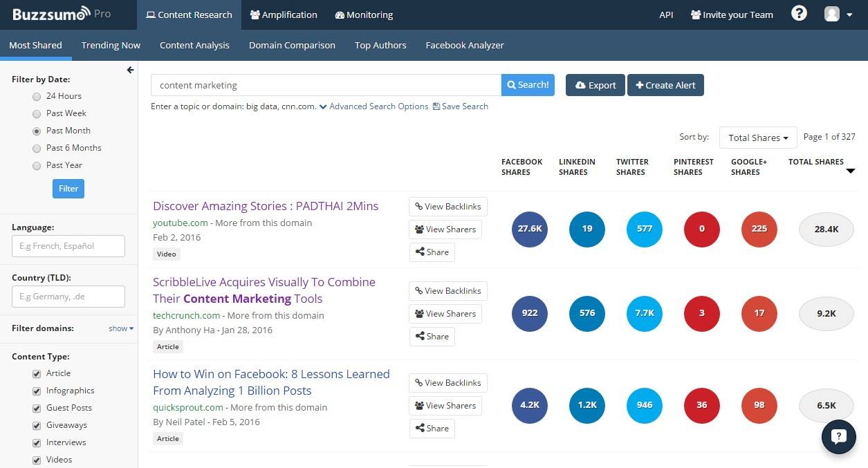Uncheck the Giveaways content type

pos(37,425)
